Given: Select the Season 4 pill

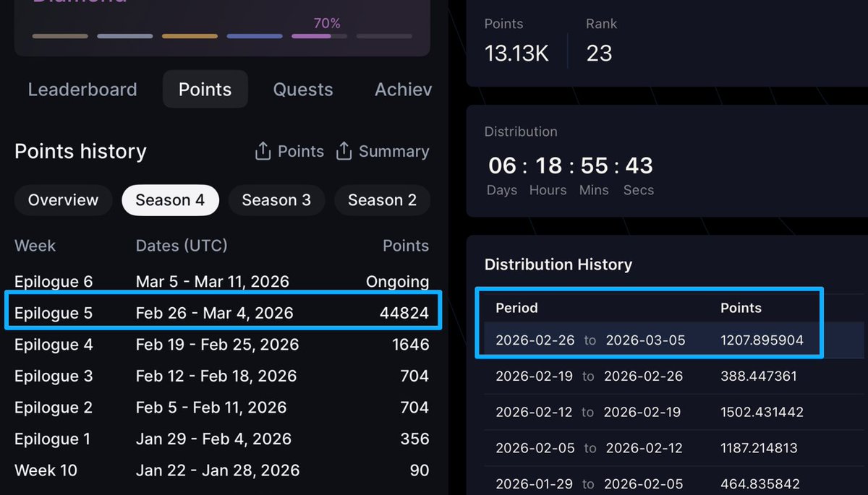Looking at the screenshot, I should 170,200.
